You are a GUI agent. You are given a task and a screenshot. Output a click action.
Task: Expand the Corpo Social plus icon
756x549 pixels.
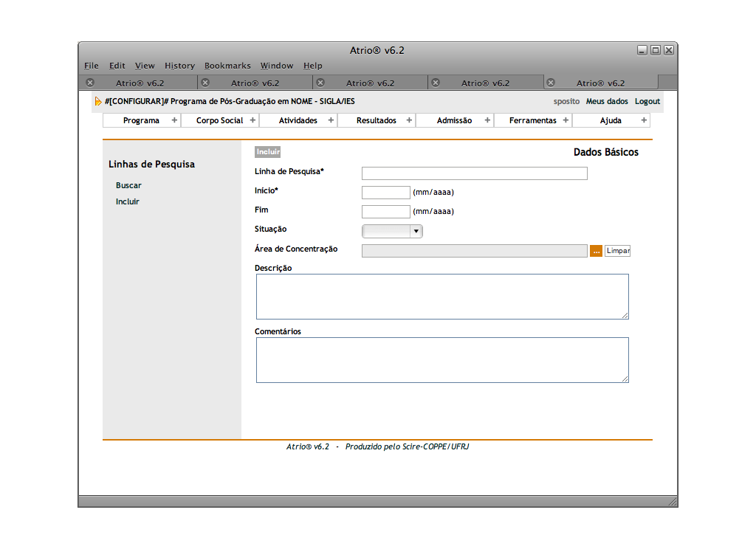click(252, 120)
